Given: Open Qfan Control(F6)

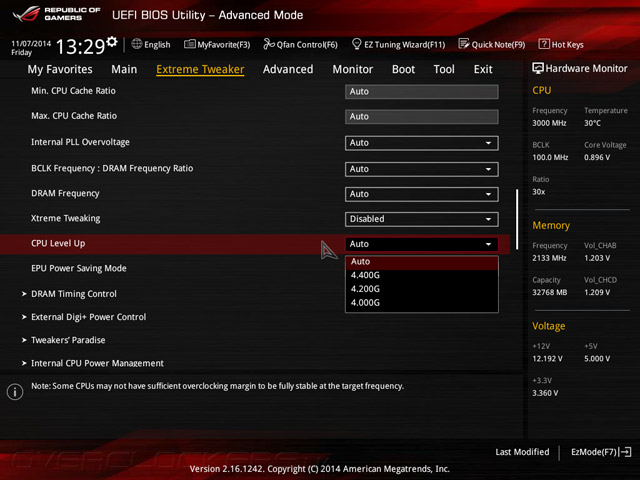Looking at the screenshot, I should pos(300,44).
